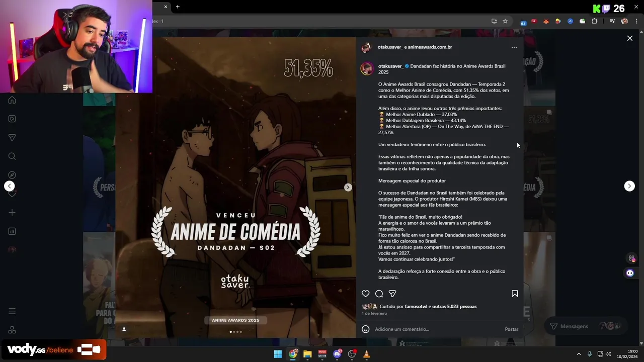644x362 pixels.
Task: Open the More hamburger menu in sidebar
Action: point(12,311)
